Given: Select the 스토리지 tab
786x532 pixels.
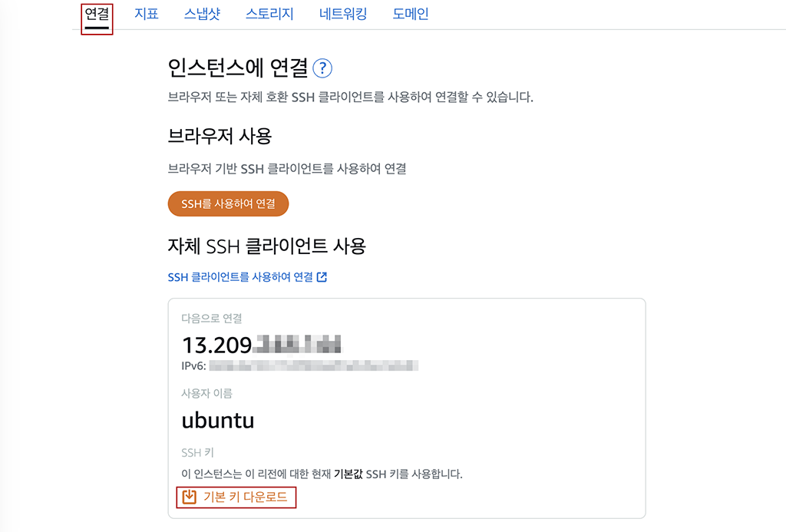Looking at the screenshot, I should pyautogui.click(x=269, y=14).
